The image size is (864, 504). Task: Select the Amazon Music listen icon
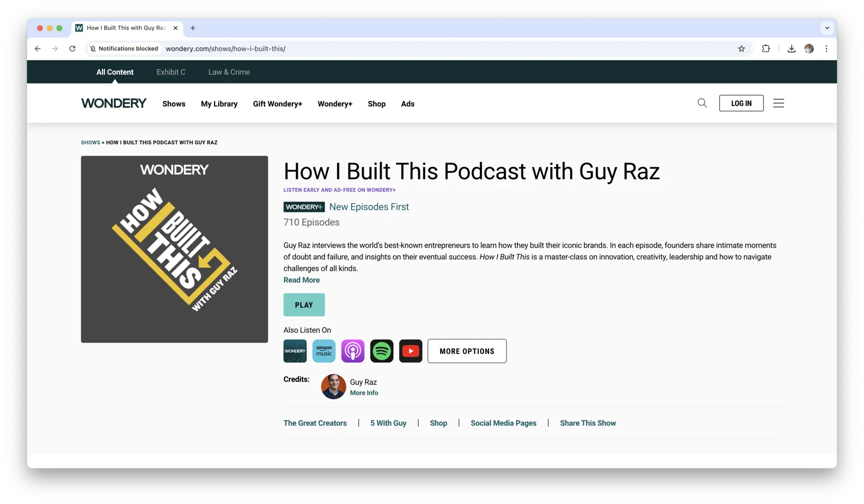tap(324, 350)
